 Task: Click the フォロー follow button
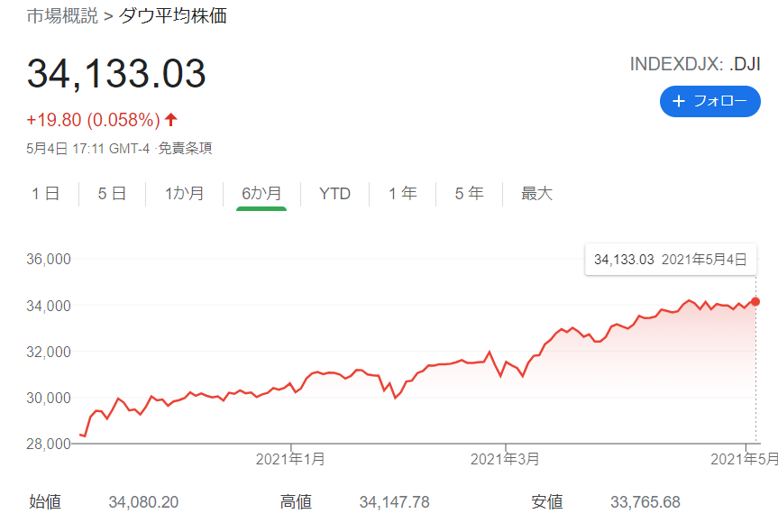click(x=703, y=101)
